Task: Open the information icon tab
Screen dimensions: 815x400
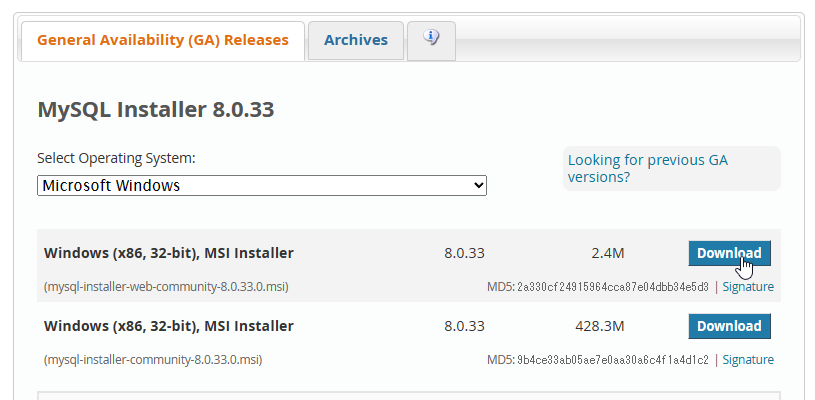Action: point(431,41)
